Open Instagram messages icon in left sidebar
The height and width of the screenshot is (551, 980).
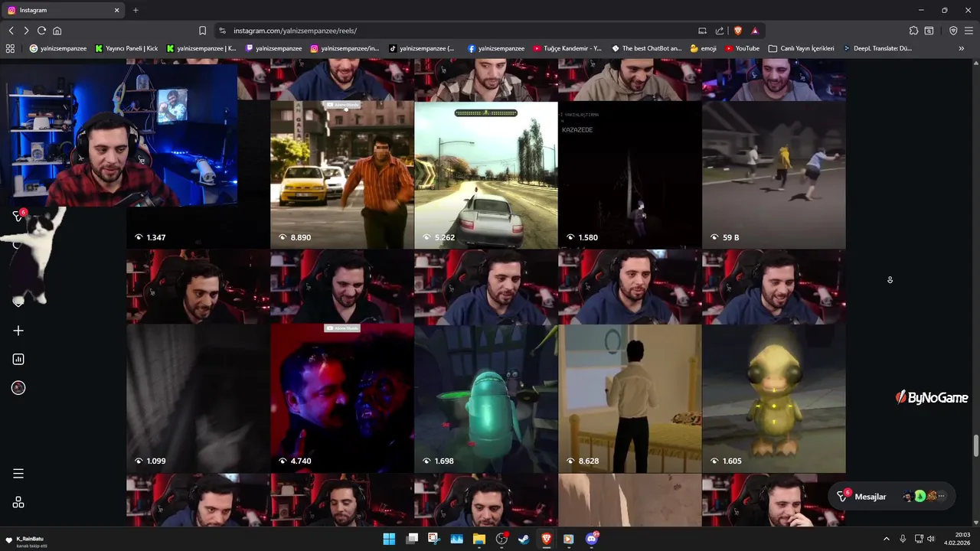[18, 217]
